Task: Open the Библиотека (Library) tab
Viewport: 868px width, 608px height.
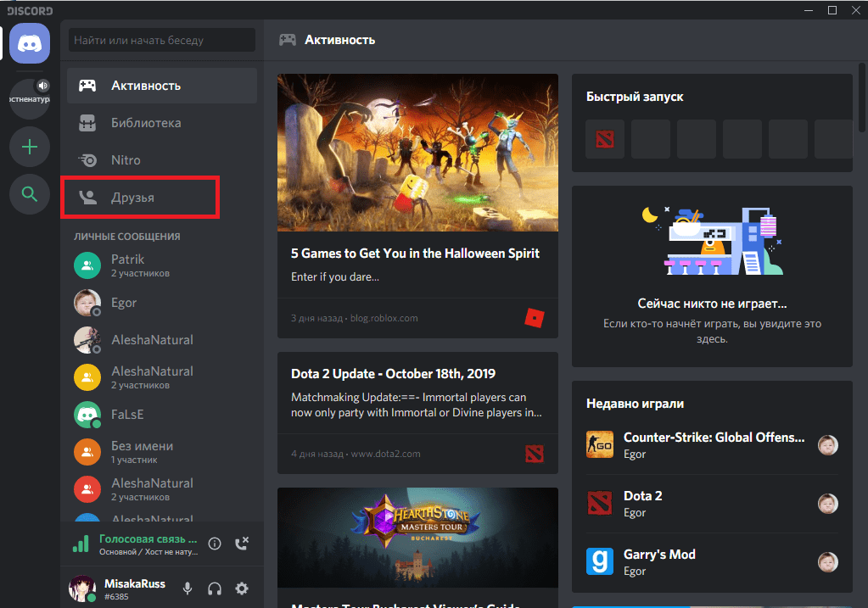Action: pyautogui.click(x=146, y=123)
